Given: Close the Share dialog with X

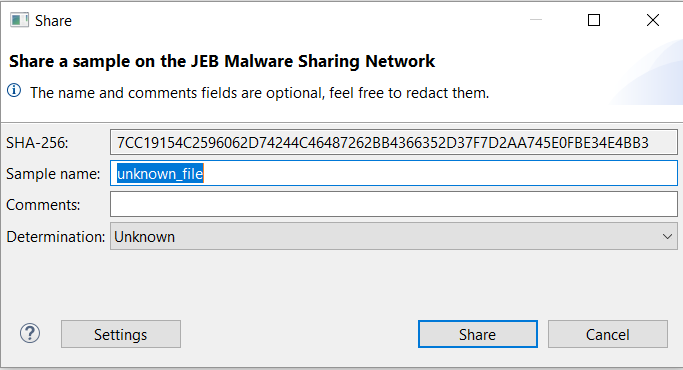Looking at the screenshot, I should (x=653, y=20).
